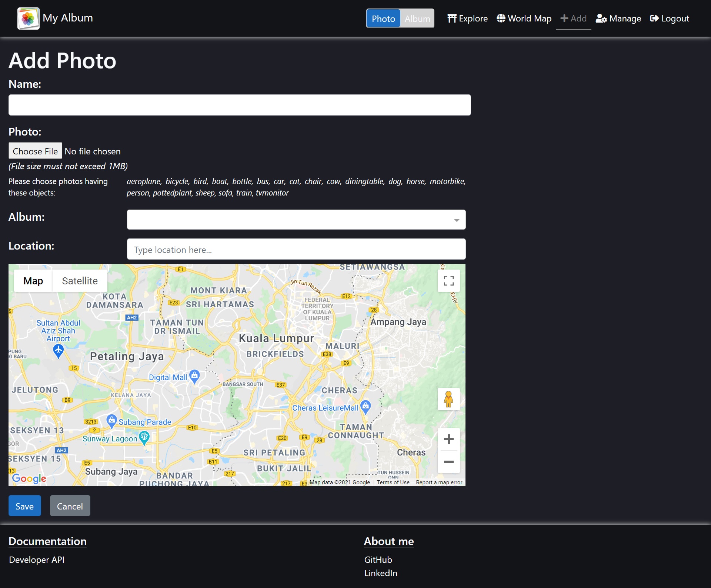Click the blue Save button
Screen dimensions: 711x588
24,506
